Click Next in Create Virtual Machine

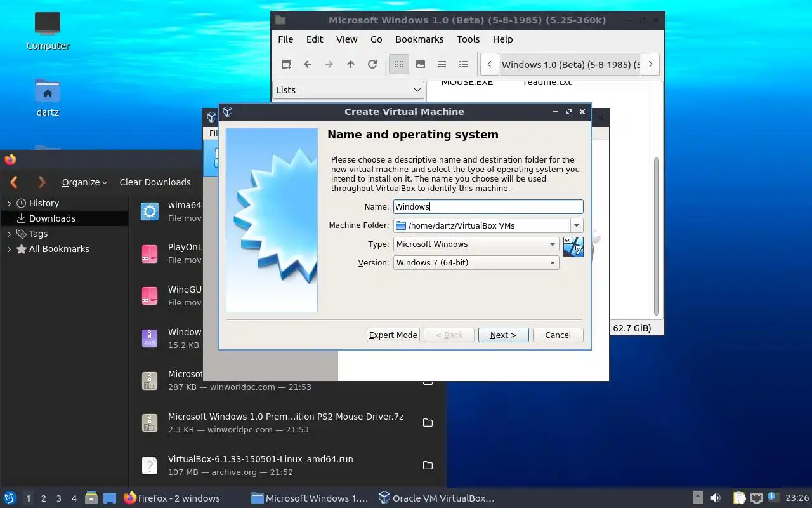pyautogui.click(x=503, y=335)
